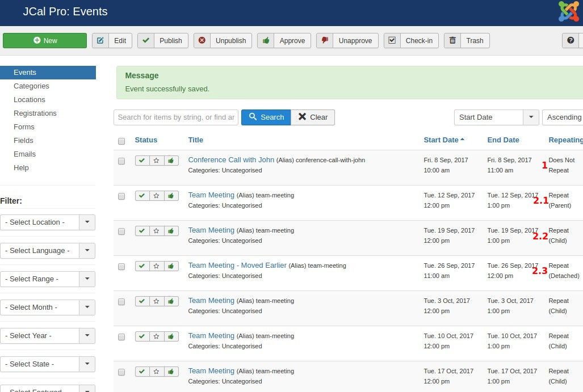Toggle featured star of 12 Sep Team Meeting
Viewport: 583px width, 392px height.
tap(157, 196)
